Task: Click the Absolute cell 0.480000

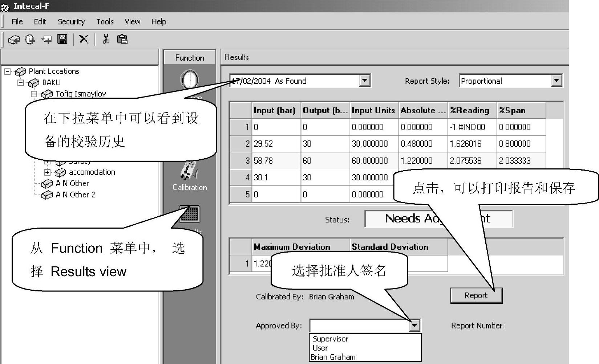Action: 424,144
